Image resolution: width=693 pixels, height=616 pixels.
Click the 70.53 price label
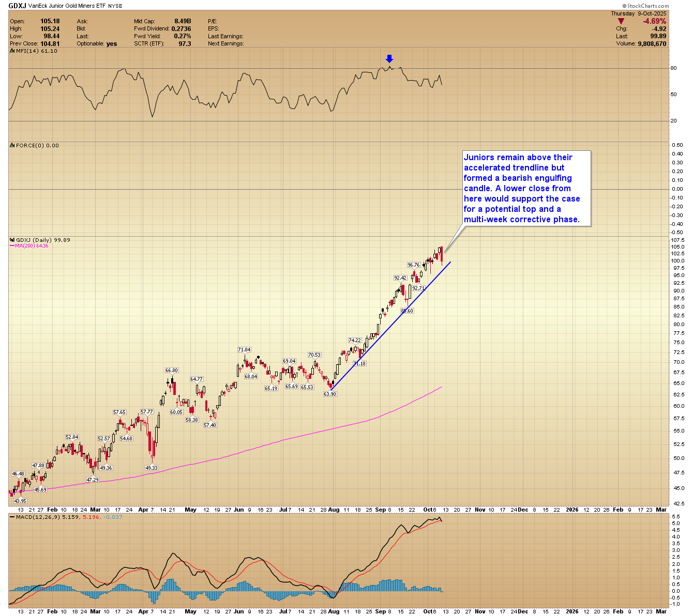314,355
